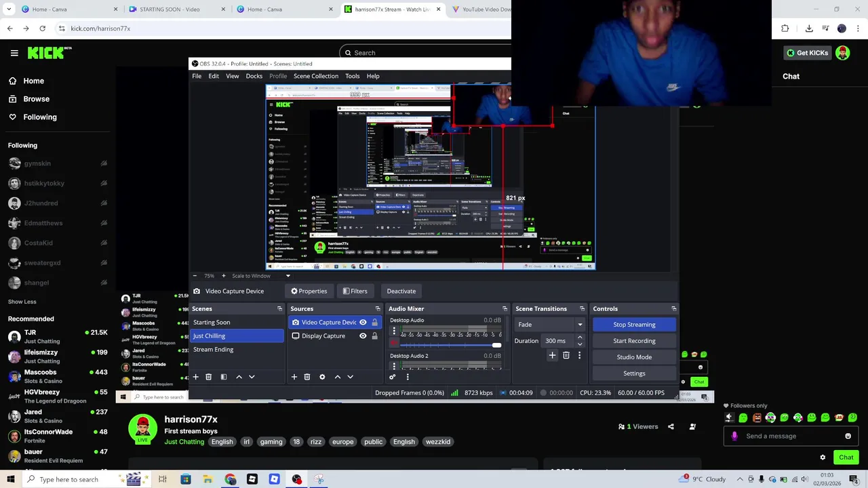This screenshot has width=868, height=488.
Task: Mute the Desktop Audio channel
Action: pyautogui.click(x=394, y=344)
